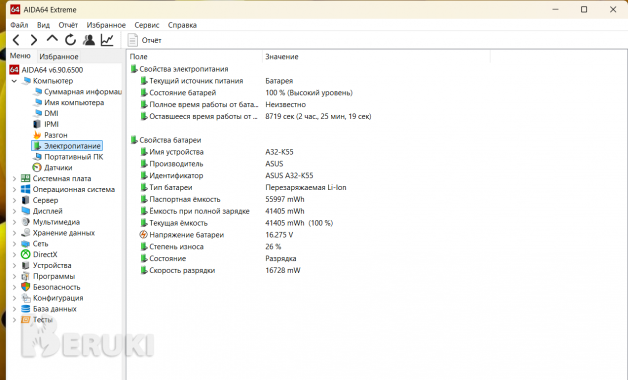Screen dimensions: 628x380
Task: Click the Устройства tree icon
Action: pos(26,265)
